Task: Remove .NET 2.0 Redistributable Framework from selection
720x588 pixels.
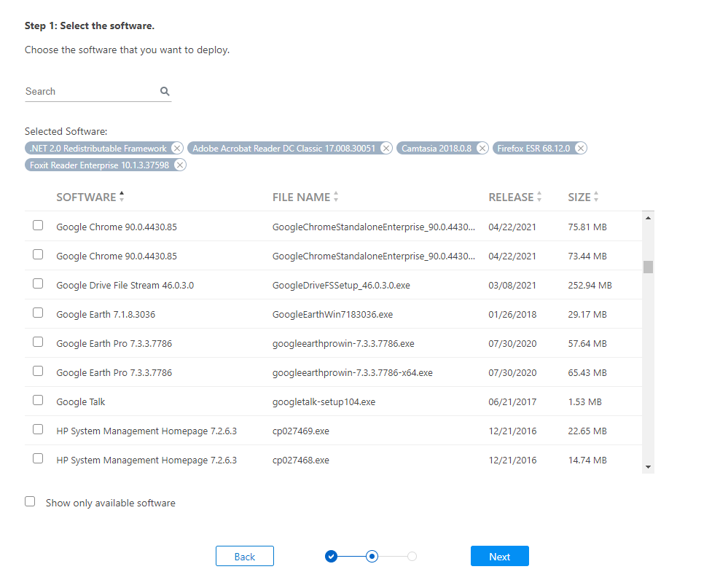Action: click(177, 148)
